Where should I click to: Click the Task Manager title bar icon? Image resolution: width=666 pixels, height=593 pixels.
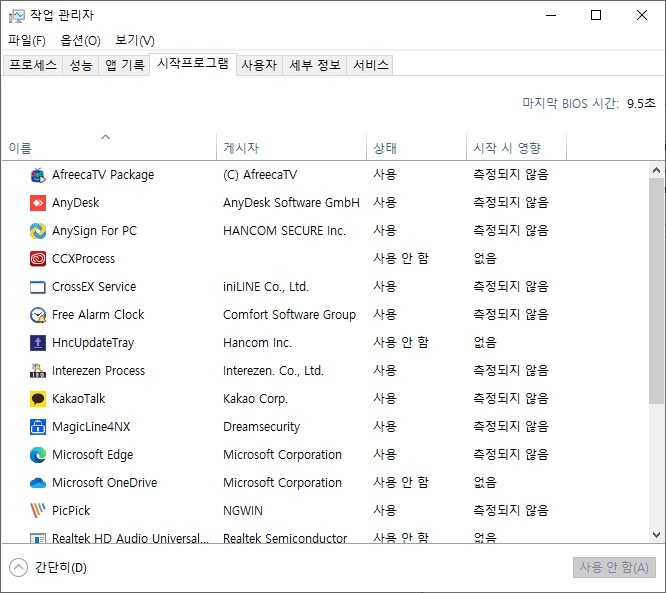tap(17, 16)
